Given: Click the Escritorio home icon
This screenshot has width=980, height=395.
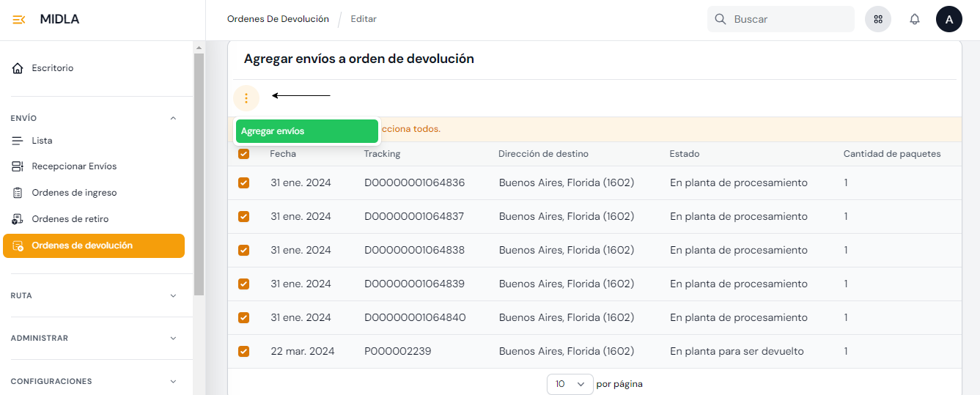Looking at the screenshot, I should point(18,68).
